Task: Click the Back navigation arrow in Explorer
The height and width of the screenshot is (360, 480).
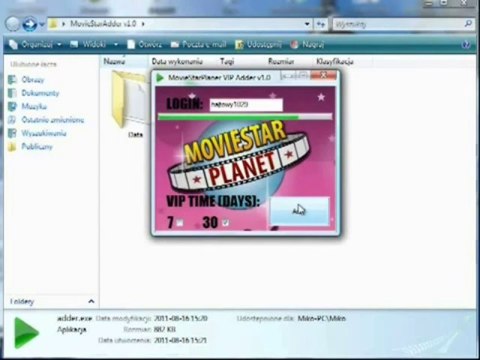Action: coord(13,24)
